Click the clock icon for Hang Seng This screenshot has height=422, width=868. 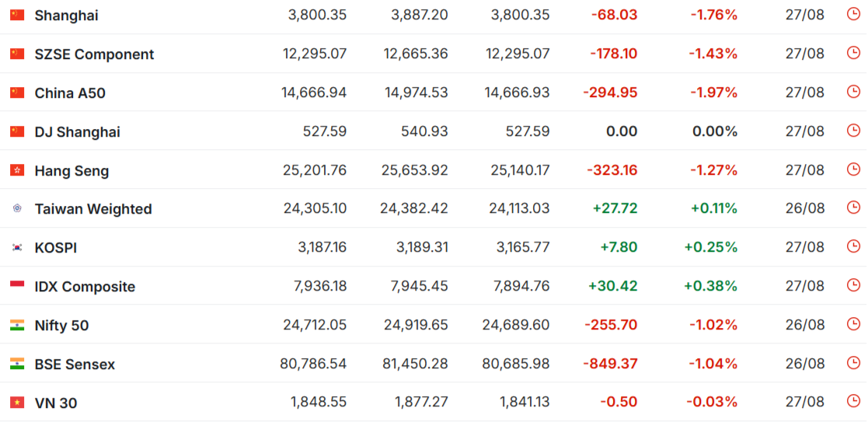pyautogui.click(x=853, y=169)
